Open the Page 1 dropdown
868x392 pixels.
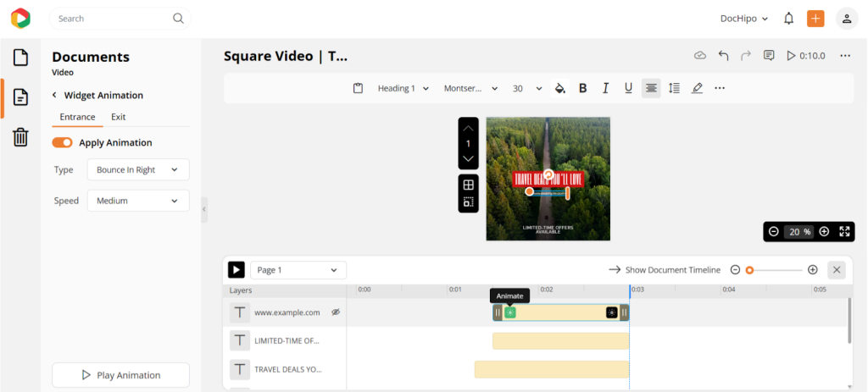click(298, 270)
